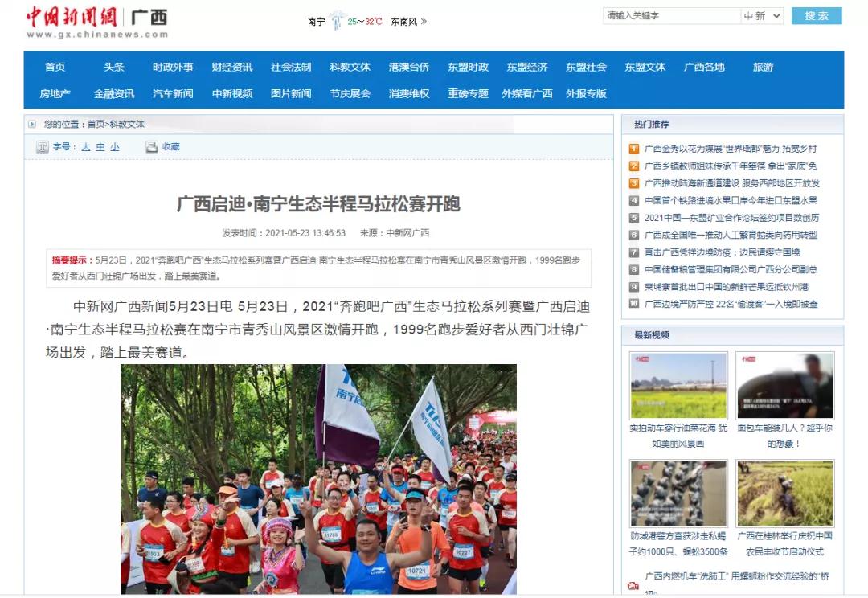This screenshot has width=868, height=598.
Task: Open the marathon runners article photo
Action: tap(319, 479)
